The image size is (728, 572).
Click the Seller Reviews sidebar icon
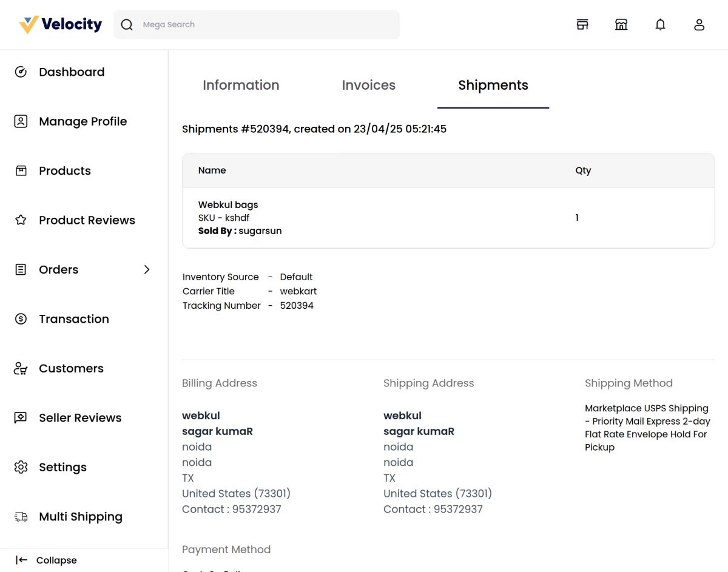[x=21, y=417]
